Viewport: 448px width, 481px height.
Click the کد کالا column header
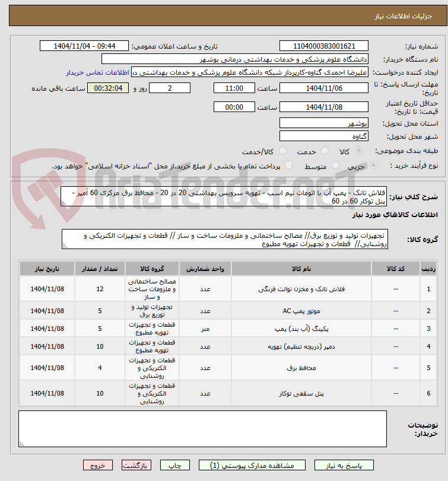click(396, 269)
